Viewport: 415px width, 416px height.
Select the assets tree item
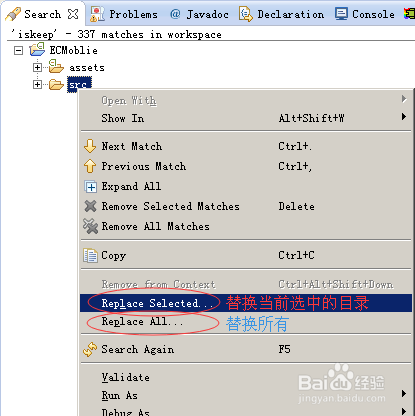coord(87,68)
